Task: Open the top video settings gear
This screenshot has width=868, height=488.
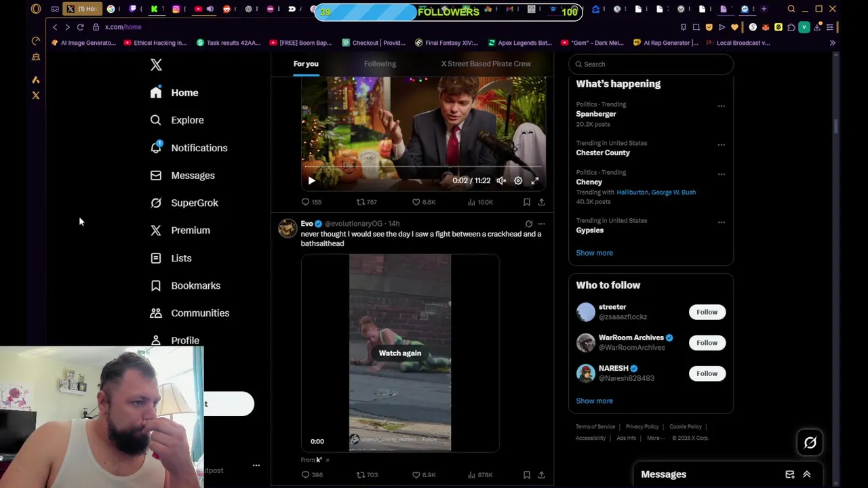Action: pos(518,180)
